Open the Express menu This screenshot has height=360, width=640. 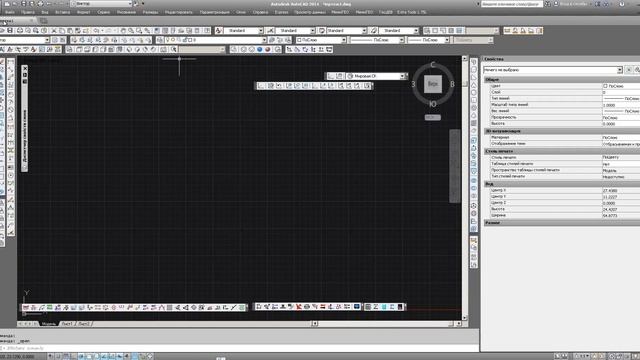[x=282, y=12]
